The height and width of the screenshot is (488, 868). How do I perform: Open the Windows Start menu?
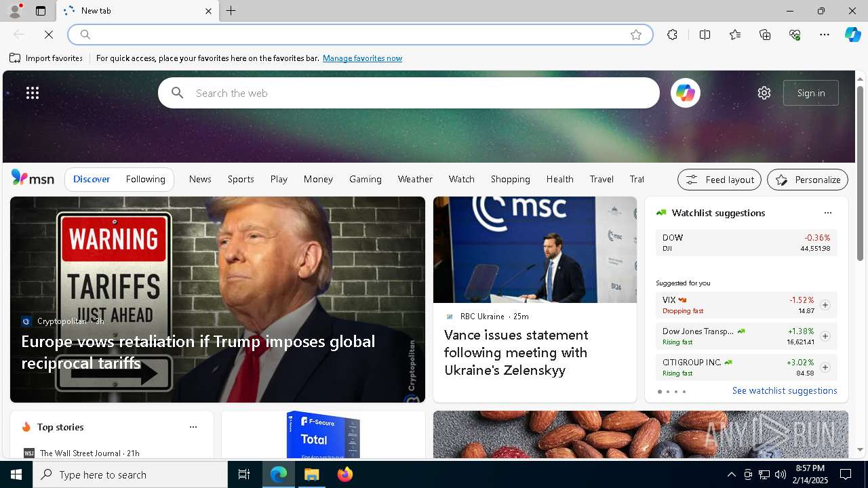coord(16,474)
